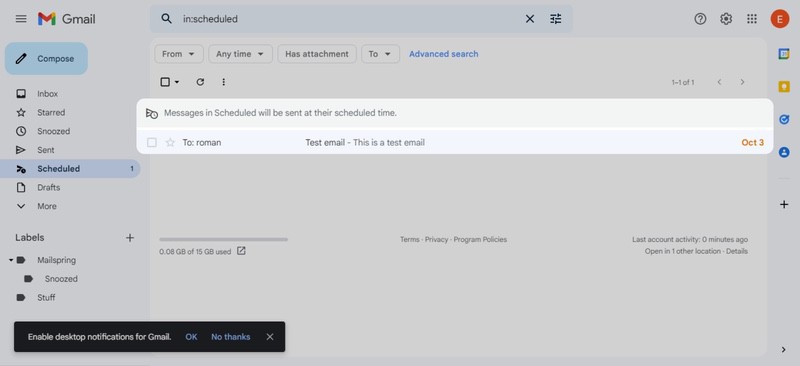Open Google apps grid icon
This screenshot has width=800, height=366.
pos(752,19)
